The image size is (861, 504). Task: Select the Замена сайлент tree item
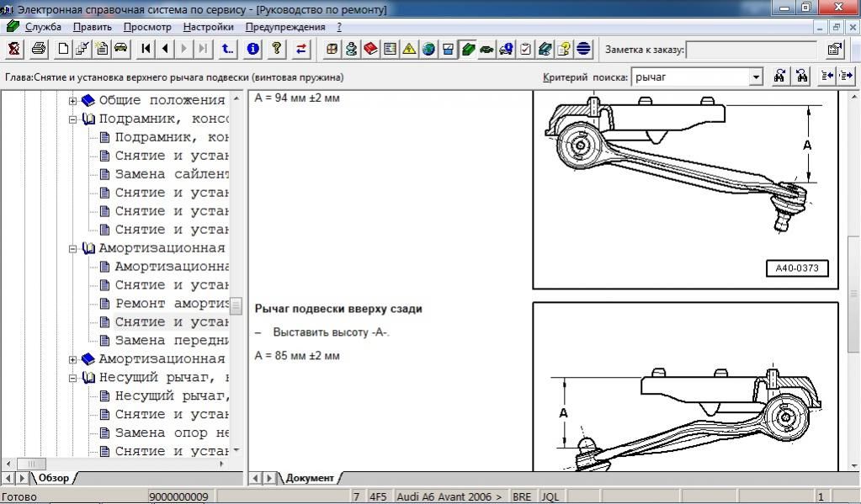pos(172,174)
